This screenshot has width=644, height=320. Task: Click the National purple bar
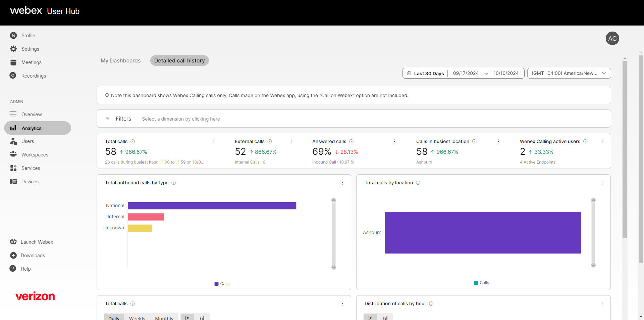(212, 205)
